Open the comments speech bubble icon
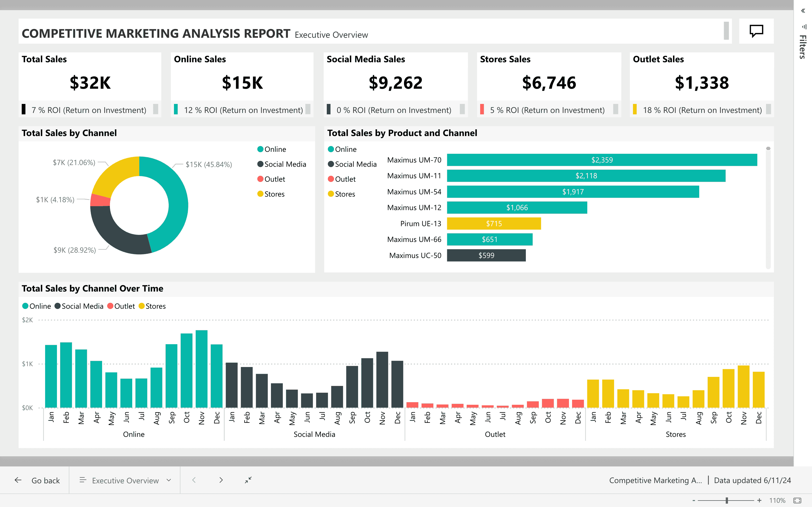Screen dimensions: 812x507 click(756, 31)
